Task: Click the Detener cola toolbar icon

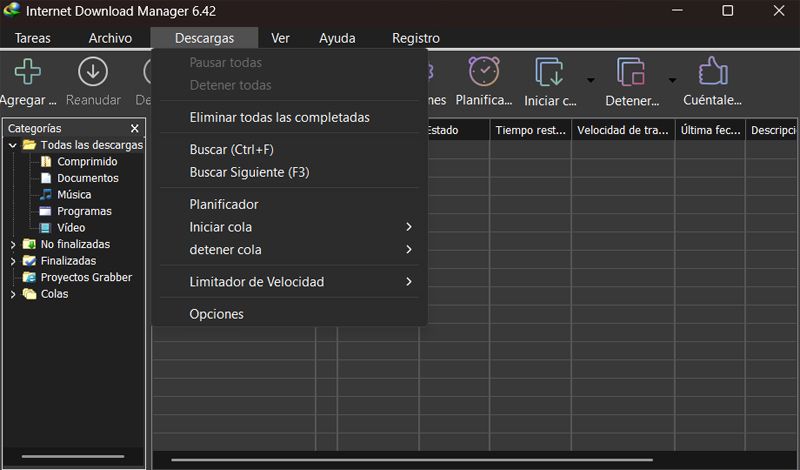Action: [x=631, y=72]
